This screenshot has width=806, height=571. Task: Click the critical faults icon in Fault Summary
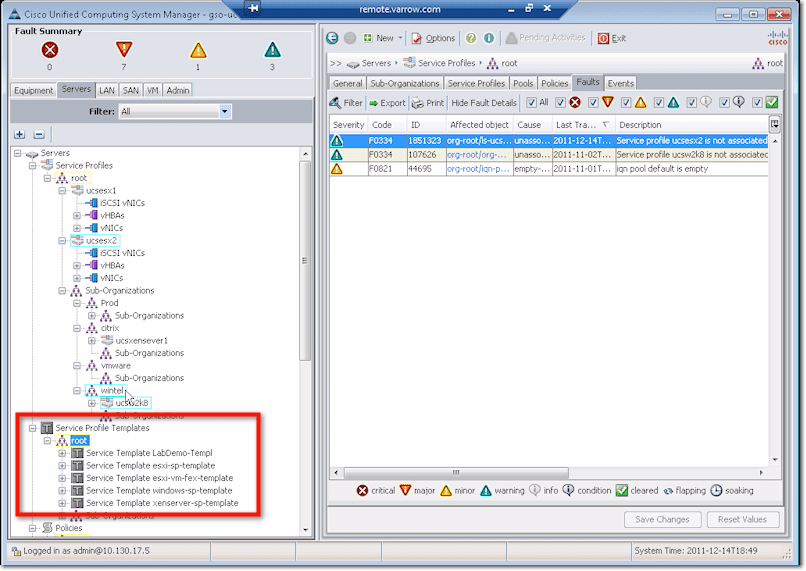(50, 50)
